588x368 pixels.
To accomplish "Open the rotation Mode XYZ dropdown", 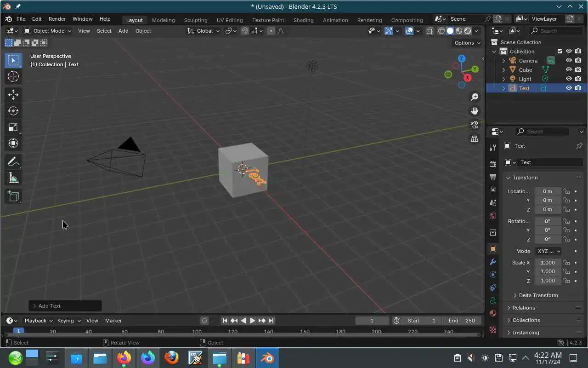I will (548, 251).
